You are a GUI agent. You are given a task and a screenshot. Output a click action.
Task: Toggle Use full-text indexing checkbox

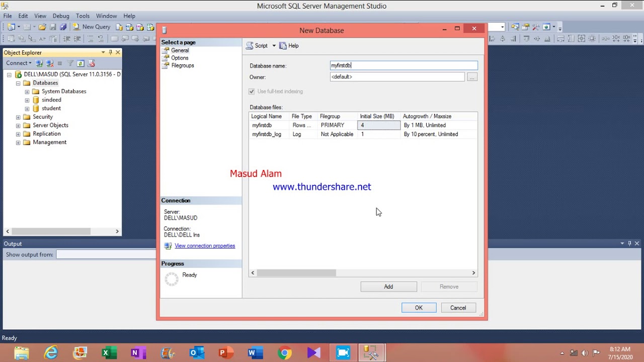[x=252, y=92]
